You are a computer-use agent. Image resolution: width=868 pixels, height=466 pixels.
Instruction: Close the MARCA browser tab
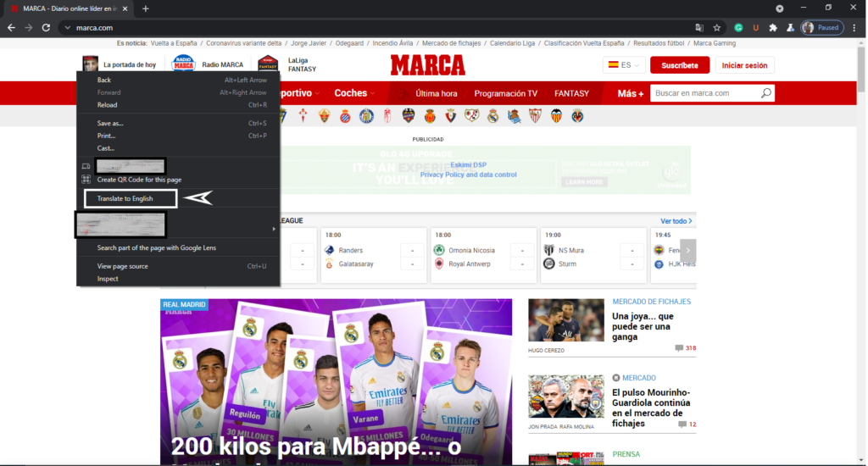125,8
